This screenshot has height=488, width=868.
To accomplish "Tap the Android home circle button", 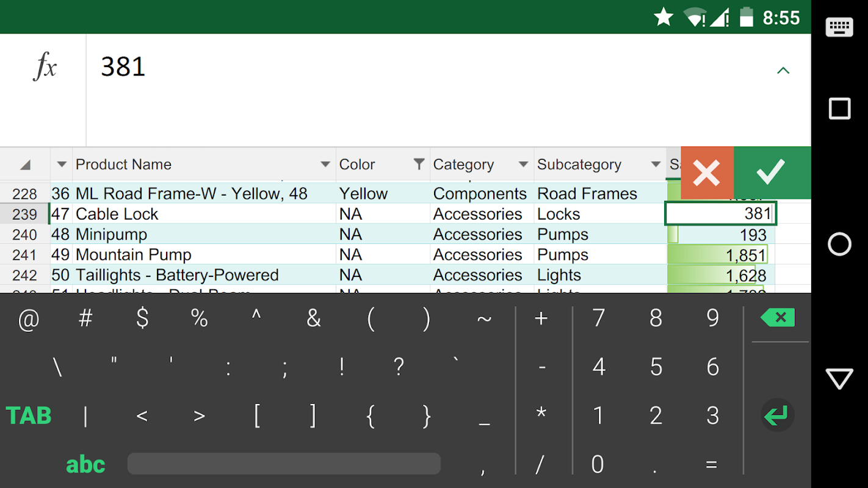I will pos(839,244).
